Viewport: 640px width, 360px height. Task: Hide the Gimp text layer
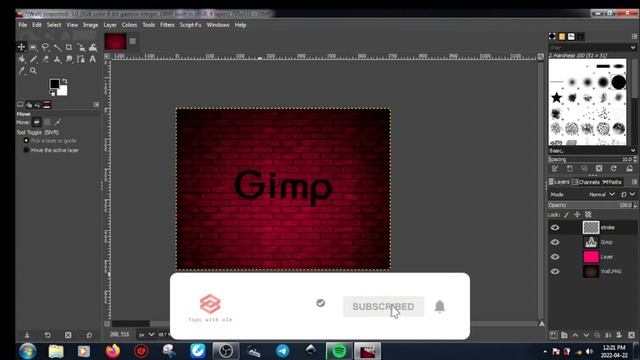(x=555, y=242)
